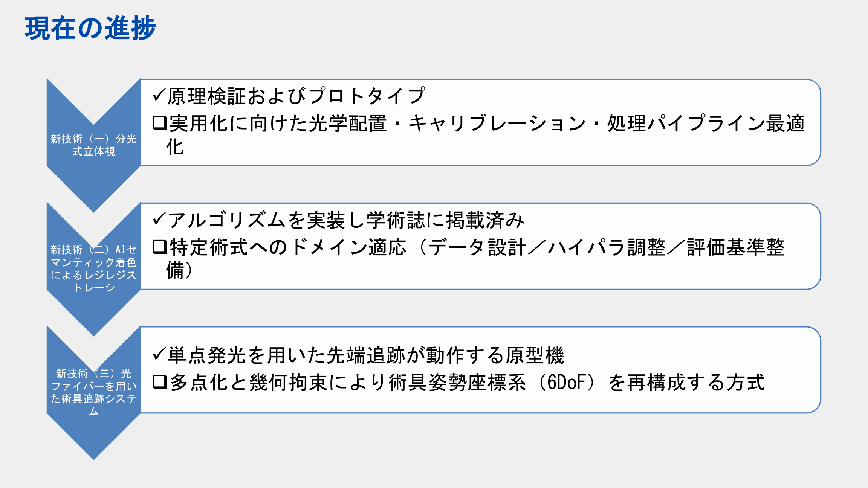
Task: Click the wrapped text 備） in the second box
Action: pos(179,270)
